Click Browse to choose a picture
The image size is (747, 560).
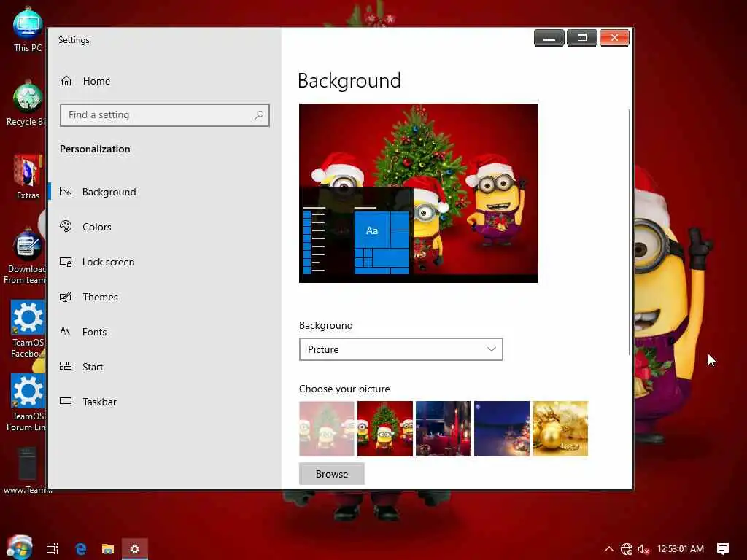(332, 474)
